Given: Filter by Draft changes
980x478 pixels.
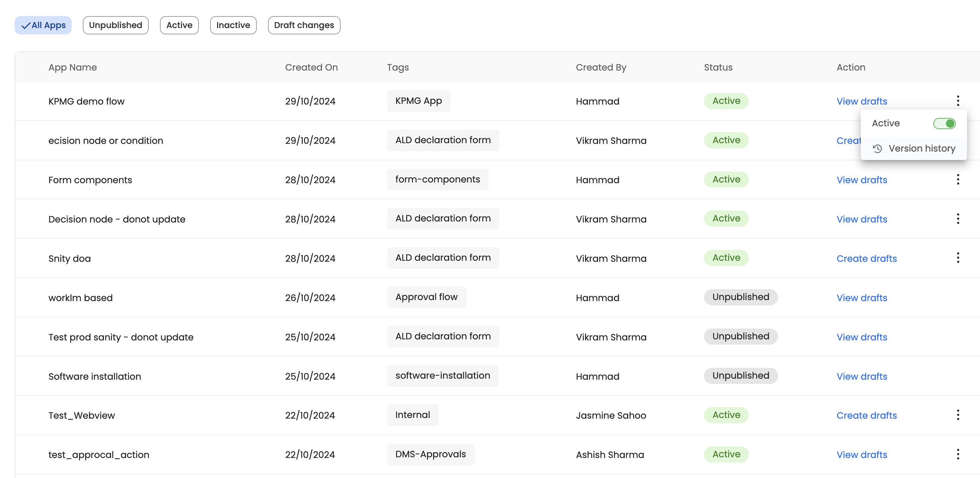Looking at the screenshot, I should pos(304,25).
